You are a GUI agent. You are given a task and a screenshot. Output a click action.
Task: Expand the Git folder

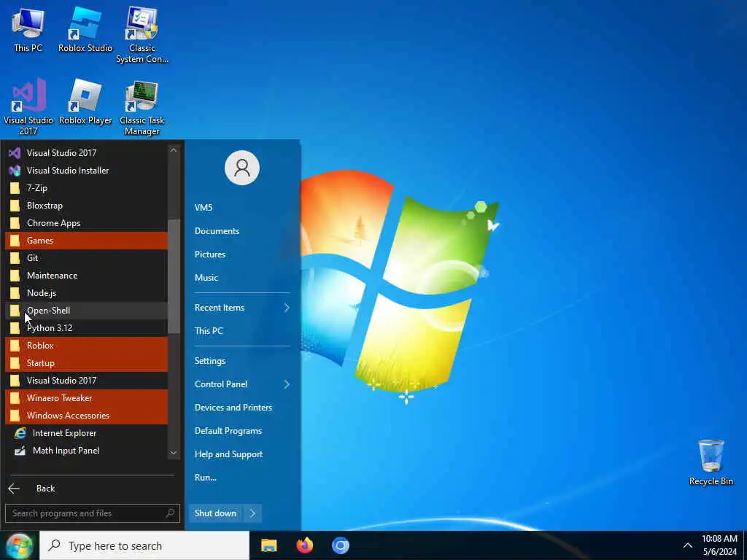86,258
